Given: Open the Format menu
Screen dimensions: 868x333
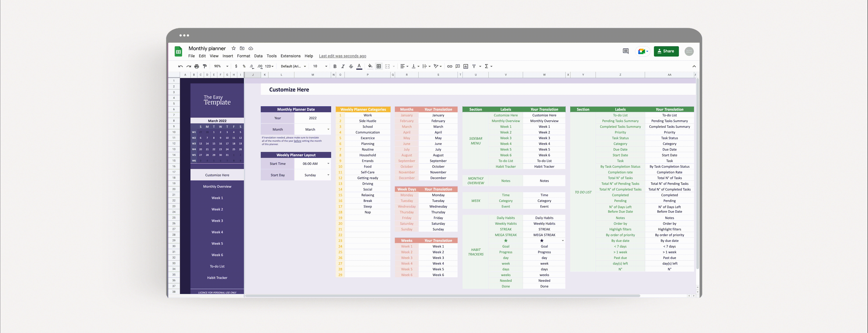Looking at the screenshot, I should (x=243, y=56).
